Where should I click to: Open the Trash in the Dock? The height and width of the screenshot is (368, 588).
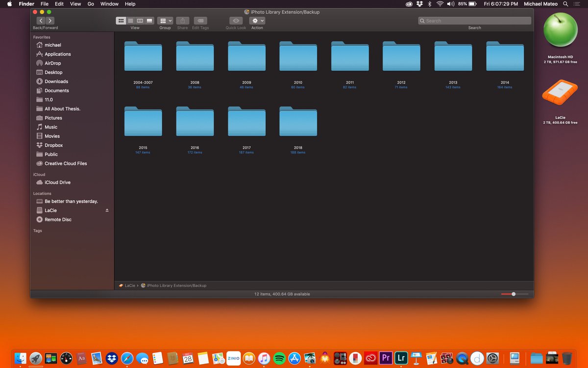566,358
